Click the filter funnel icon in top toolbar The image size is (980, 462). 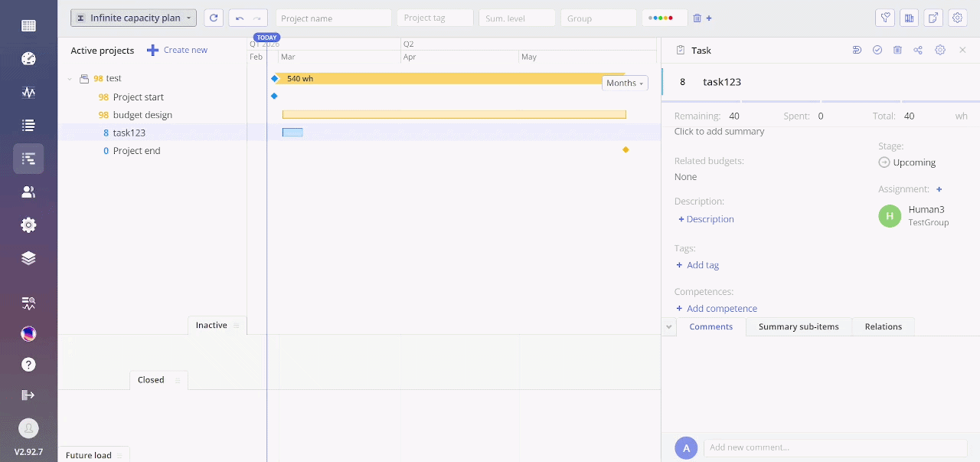pos(885,18)
